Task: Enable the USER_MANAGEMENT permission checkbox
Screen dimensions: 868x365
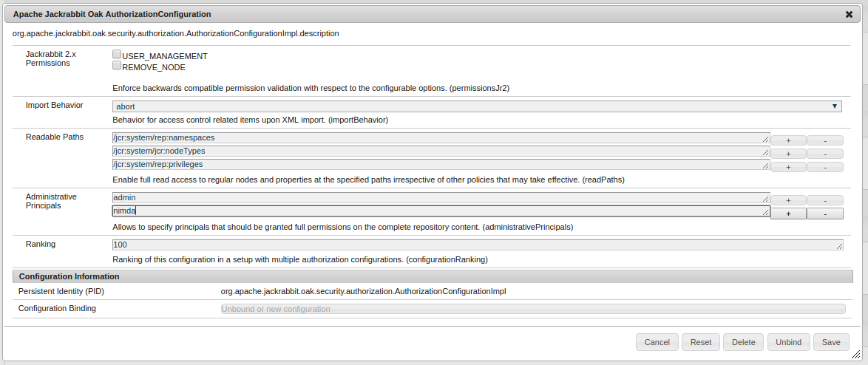Action: 117,54
